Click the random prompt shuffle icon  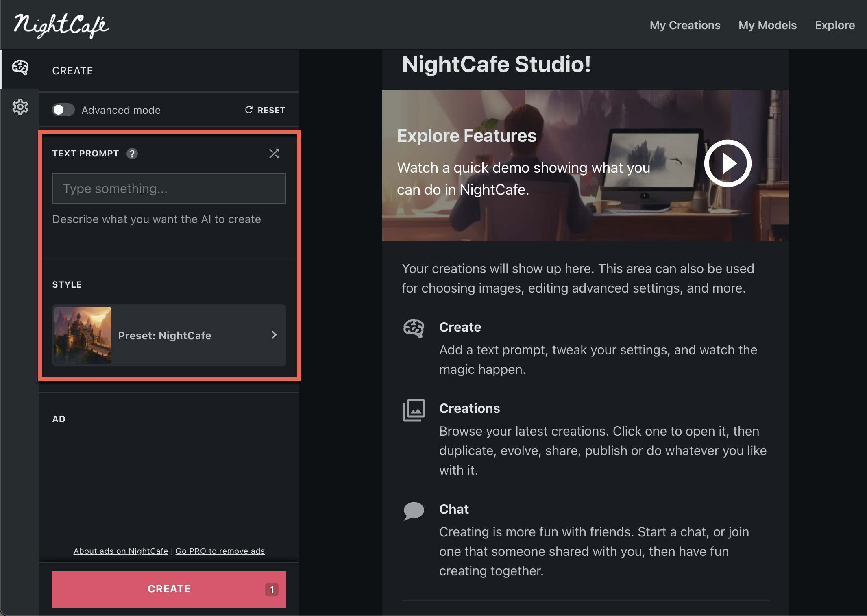[274, 154]
